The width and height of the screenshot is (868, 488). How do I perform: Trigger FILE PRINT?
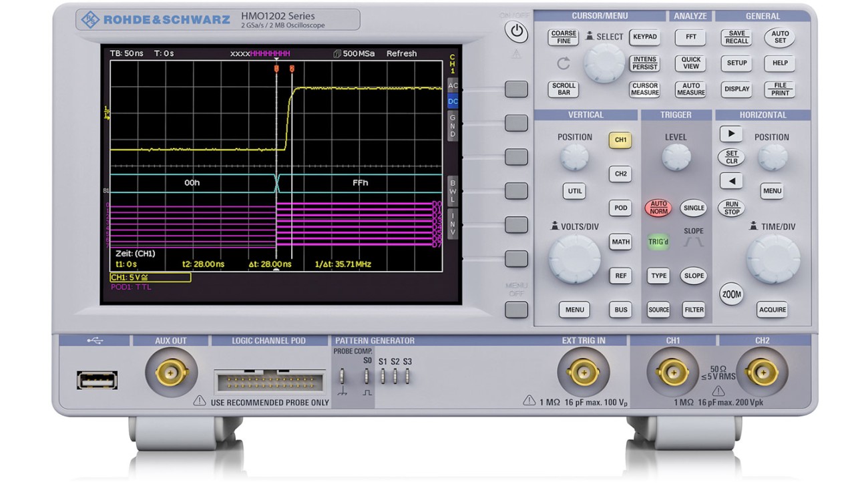[x=780, y=89]
